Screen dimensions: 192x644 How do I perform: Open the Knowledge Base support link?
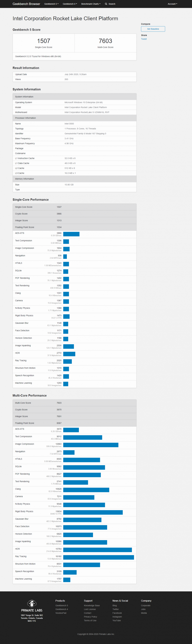point(92,605)
